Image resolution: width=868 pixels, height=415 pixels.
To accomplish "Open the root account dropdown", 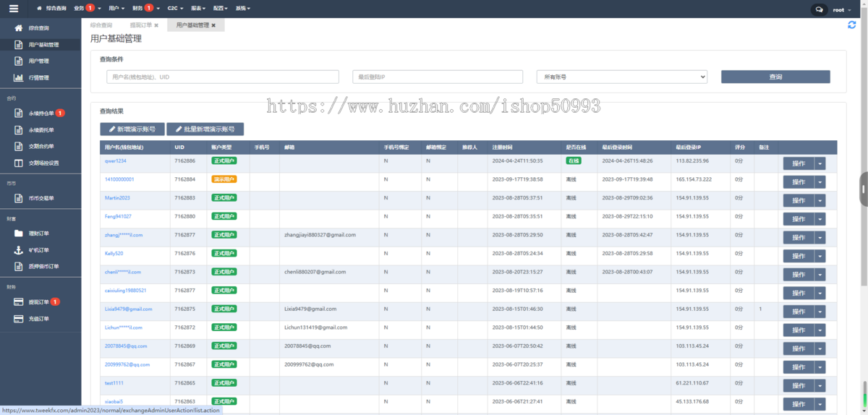I will 841,10.
